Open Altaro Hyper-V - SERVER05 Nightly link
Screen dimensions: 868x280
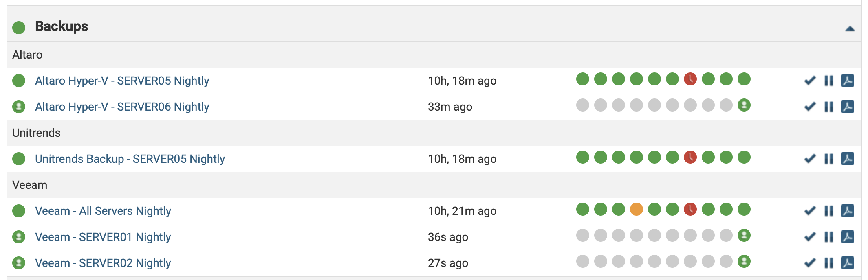click(x=122, y=81)
